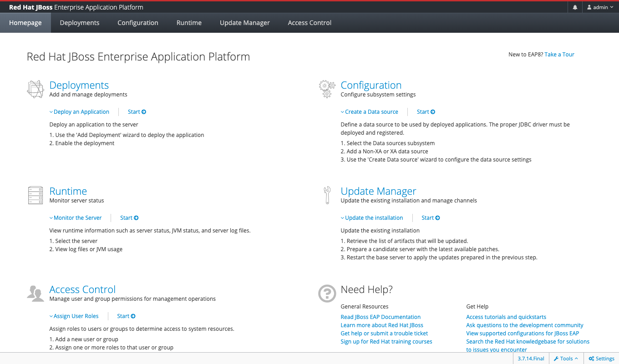619x364 pixels.
Task: Open the Runtime heading link
Action: [x=68, y=191]
